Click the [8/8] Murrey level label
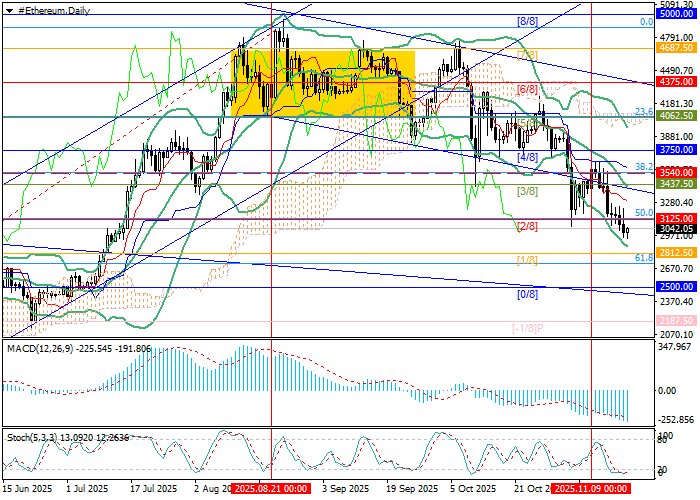 coord(528,21)
